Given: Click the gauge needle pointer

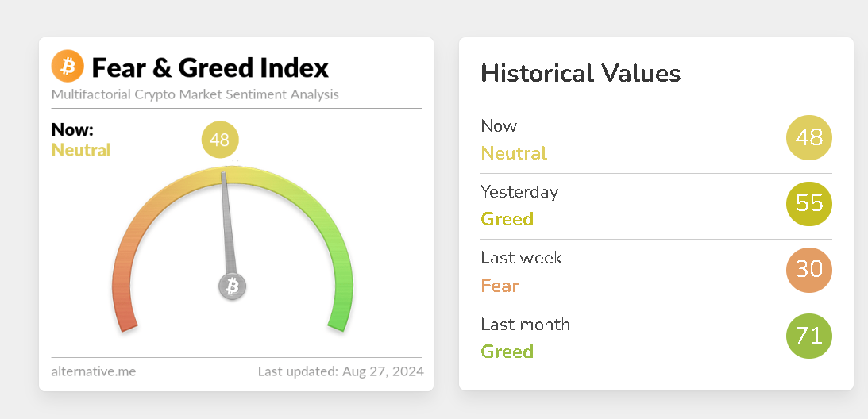Looking at the screenshot, I should pos(228,222).
